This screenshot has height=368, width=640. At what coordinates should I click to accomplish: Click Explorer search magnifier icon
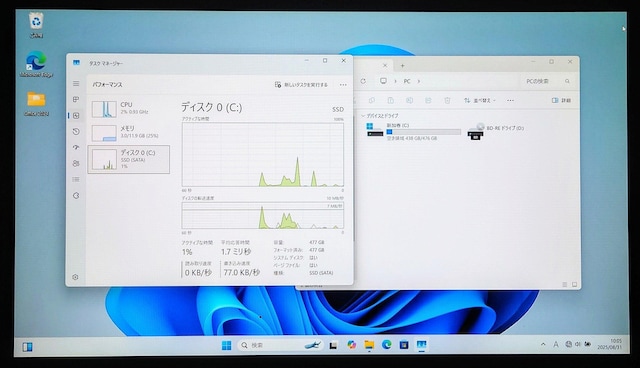pyautogui.click(x=567, y=81)
